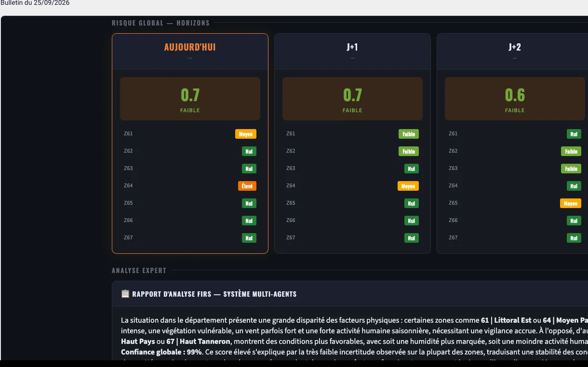Click the Nul badge for Z63 under AUJOURD'HUI
Viewport: 588px width, 367px height.
point(249,169)
